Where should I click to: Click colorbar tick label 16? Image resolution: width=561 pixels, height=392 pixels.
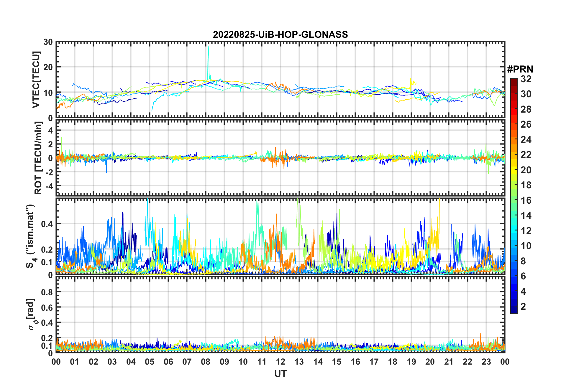pos(526,200)
